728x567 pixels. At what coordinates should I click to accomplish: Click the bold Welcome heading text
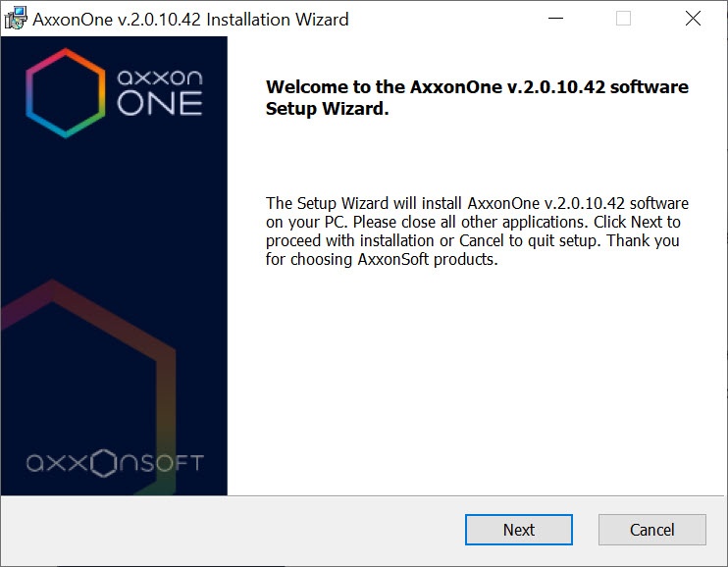pos(477,87)
